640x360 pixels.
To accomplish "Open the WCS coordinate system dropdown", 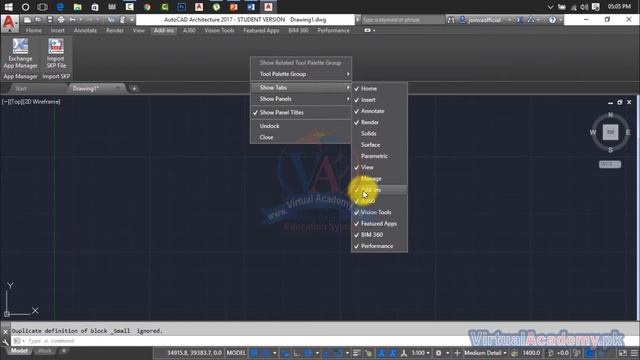I will 610,164.
